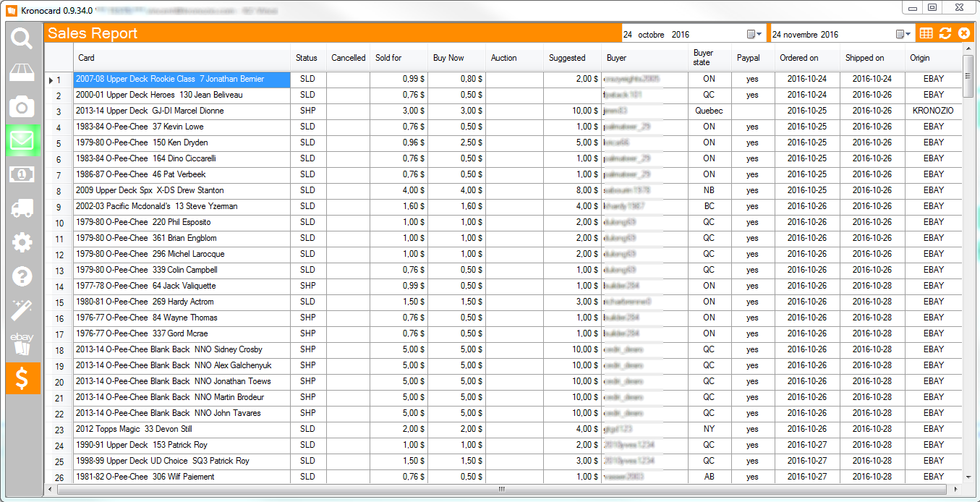Sort by the Sold for column header
980x502 pixels.
[399, 58]
